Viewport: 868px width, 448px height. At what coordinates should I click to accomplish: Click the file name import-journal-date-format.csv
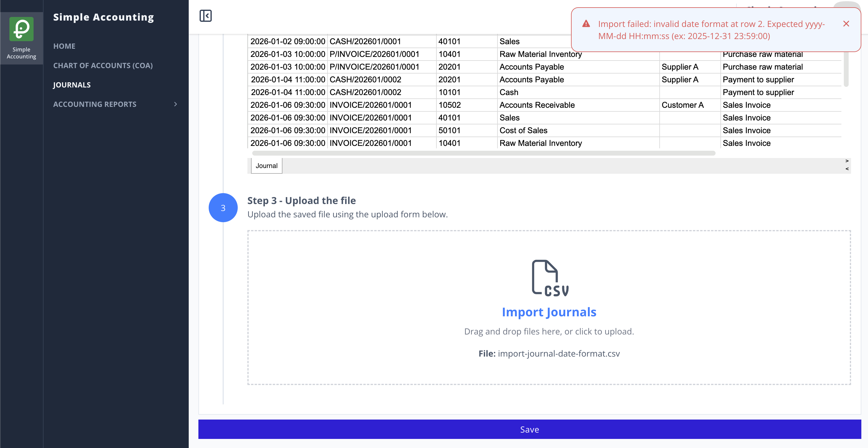pyautogui.click(x=559, y=354)
